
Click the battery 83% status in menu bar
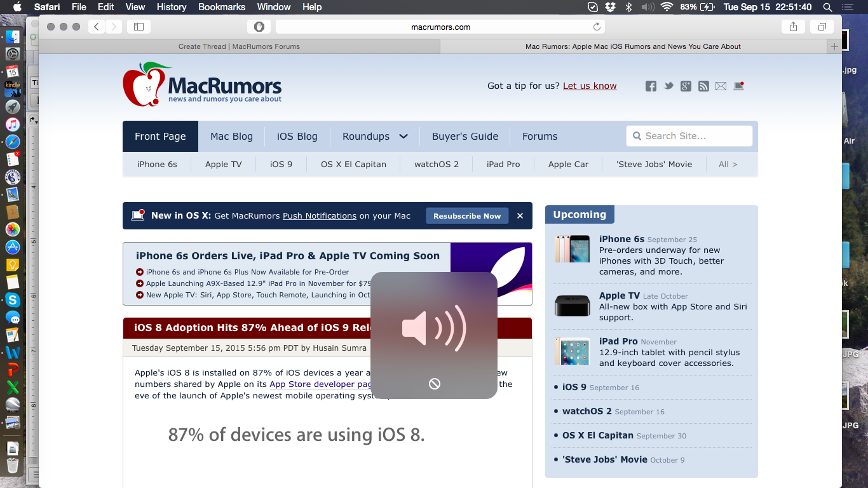click(x=698, y=7)
